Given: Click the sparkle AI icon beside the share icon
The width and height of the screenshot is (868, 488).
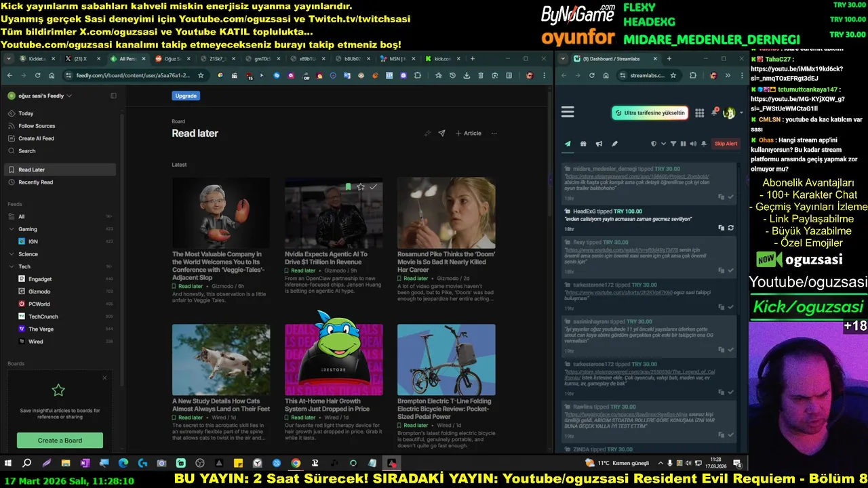Looking at the screenshot, I should (427, 134).
